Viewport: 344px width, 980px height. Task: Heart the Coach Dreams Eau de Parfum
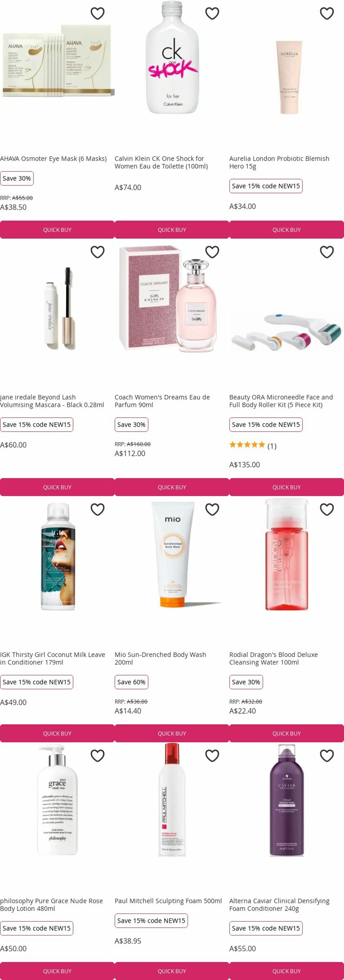coord(212,252)
